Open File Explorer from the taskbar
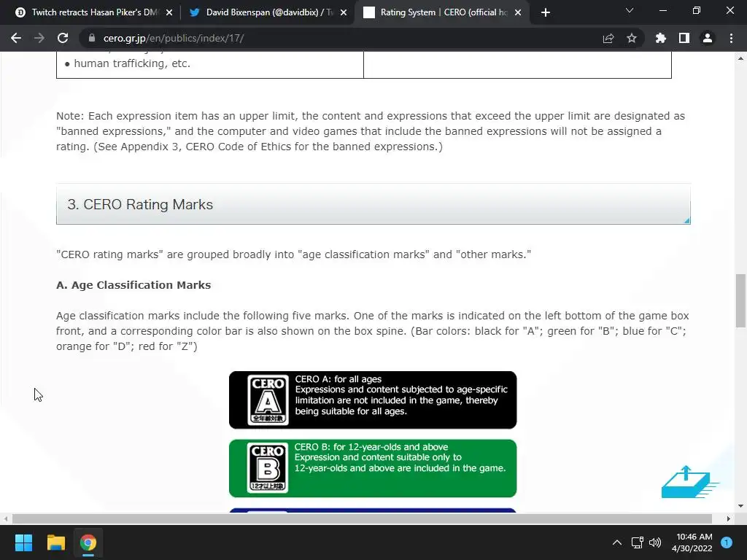The image size is (747, 560). (55, 542)
